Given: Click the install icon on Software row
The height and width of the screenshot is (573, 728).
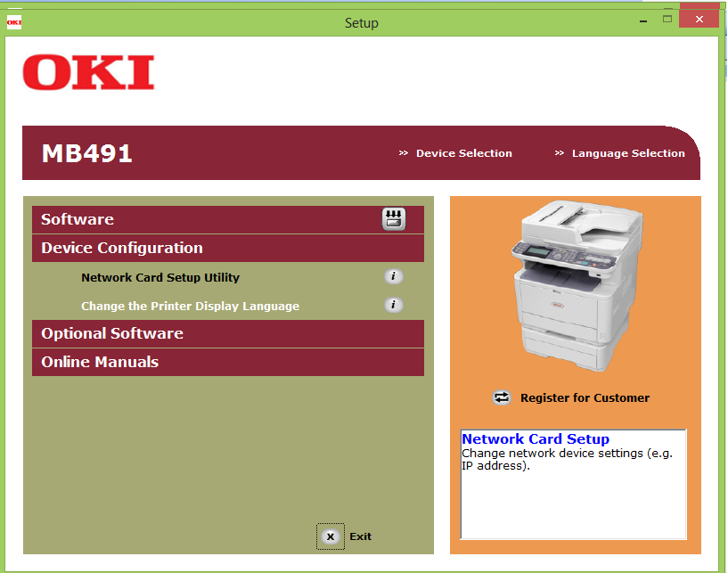Looking at the screenshot, I should [394, 219].
